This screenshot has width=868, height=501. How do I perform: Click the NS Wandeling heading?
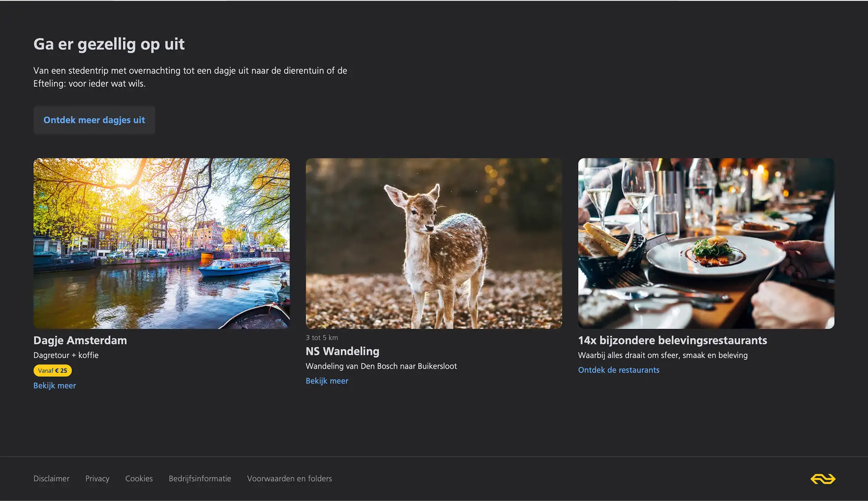click(342, 351)
